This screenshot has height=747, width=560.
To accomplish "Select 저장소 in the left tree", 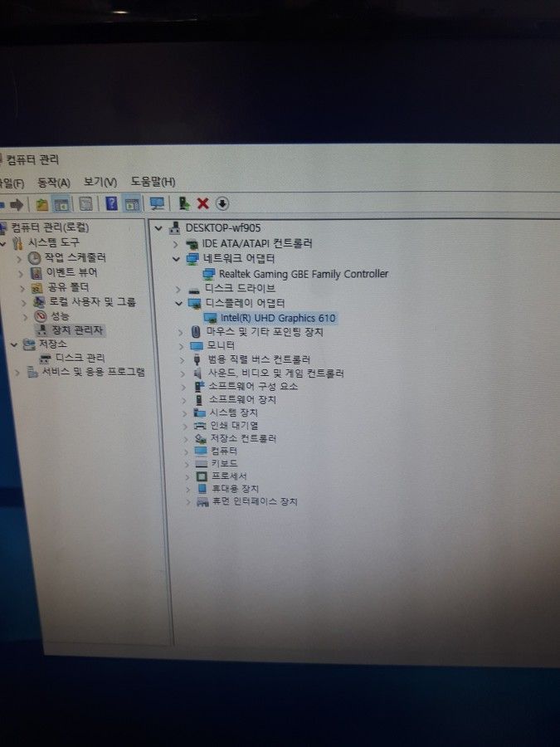I will [x=52, y=344].
